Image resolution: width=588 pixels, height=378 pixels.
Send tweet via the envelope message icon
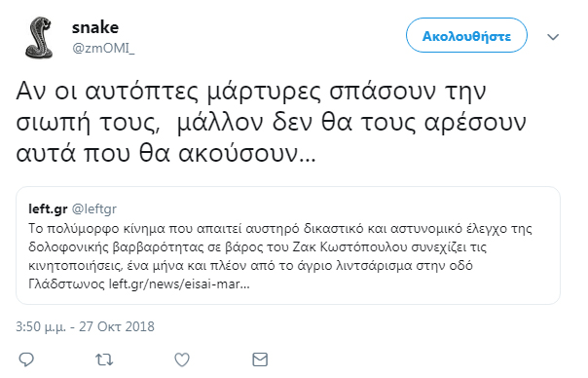(260, 359)
